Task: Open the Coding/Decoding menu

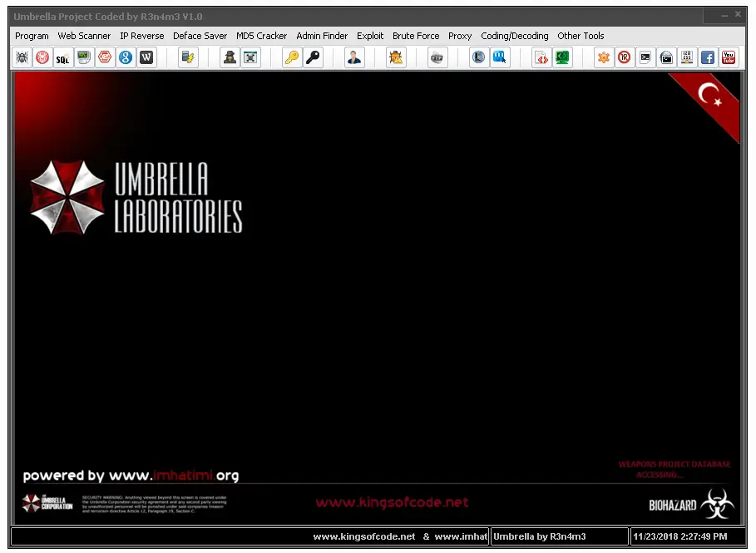Action: [515, 36]
